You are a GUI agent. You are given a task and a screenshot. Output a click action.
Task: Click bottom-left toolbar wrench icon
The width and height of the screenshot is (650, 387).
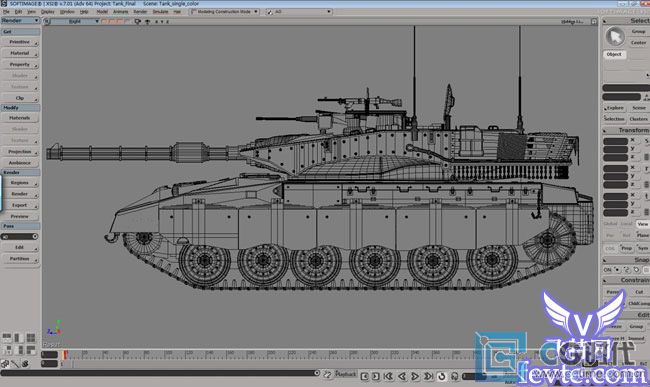[x=15, y=364]
